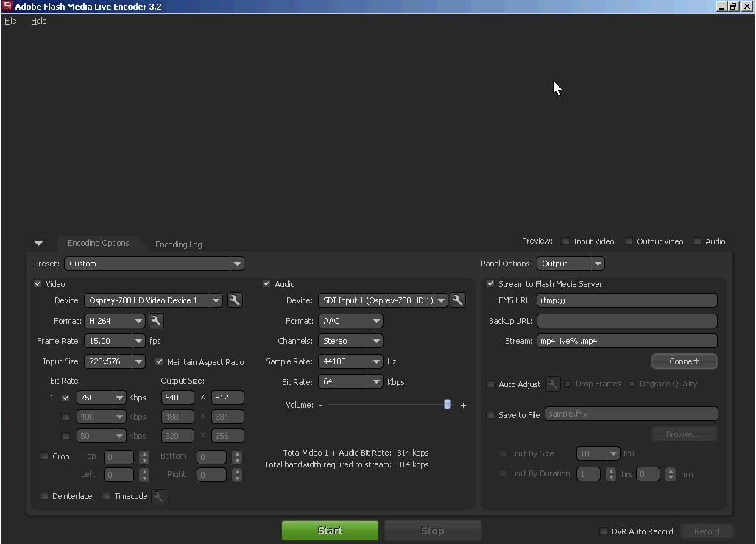Open the audio Device SDI Input dropdown
Viewport: 756px width, 544px height.
point(383,300)
